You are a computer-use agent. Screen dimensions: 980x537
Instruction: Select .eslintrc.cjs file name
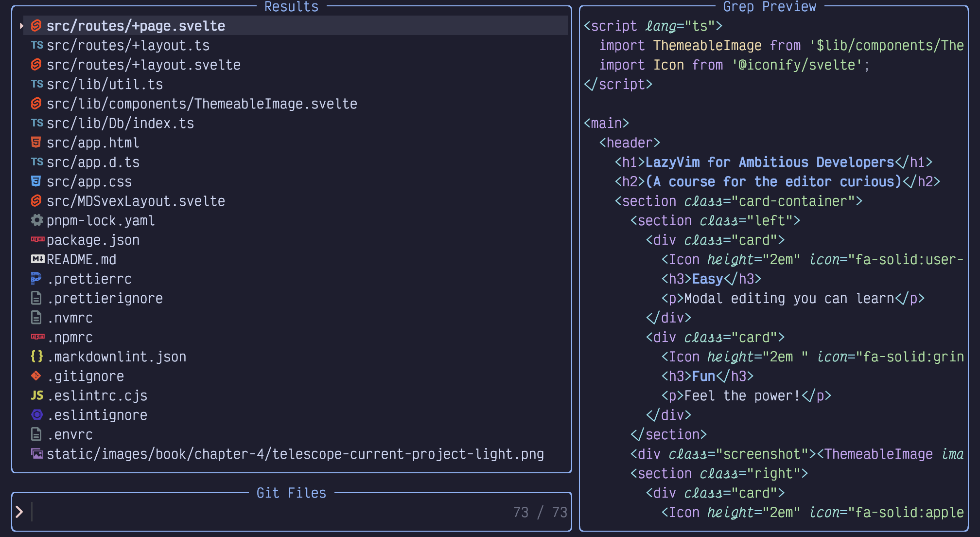tap(97, 395)
